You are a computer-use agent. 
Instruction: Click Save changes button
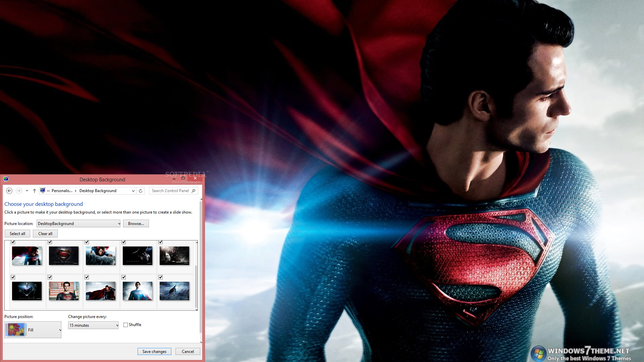[154, 352]
